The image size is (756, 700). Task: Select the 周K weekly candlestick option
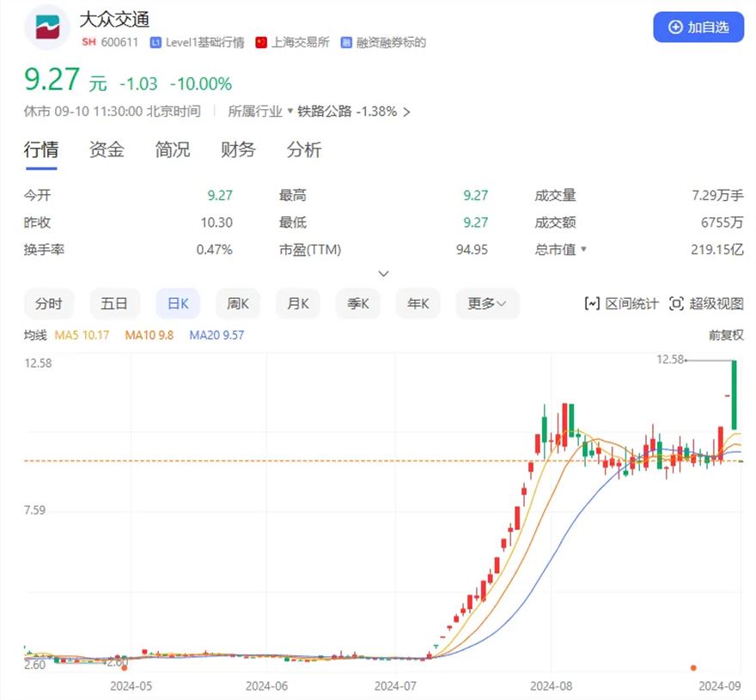tap(237, 303)
